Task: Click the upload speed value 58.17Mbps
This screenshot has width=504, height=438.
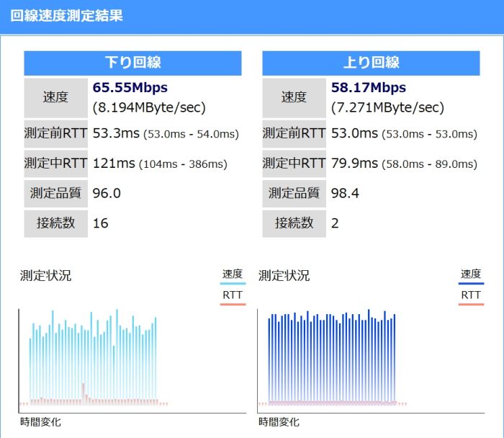Action: tap(369, 88)
